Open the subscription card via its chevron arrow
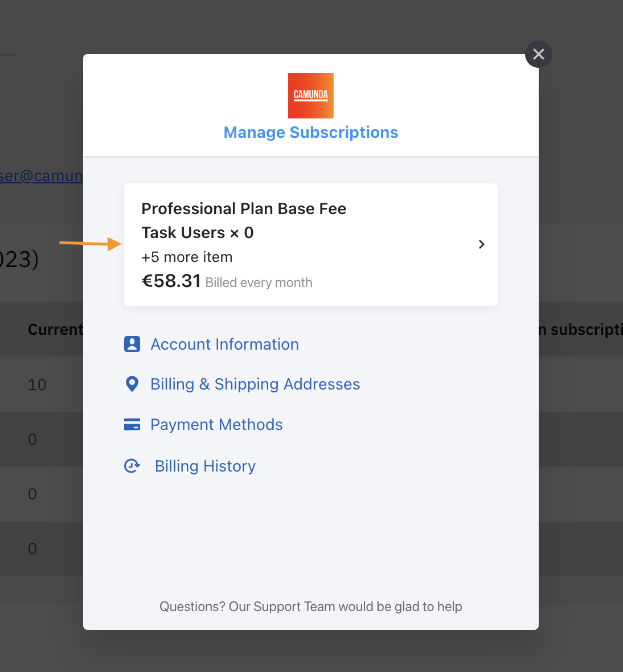Image resolution: width=623 pixels, height=672 pixels. coord(481,244)
